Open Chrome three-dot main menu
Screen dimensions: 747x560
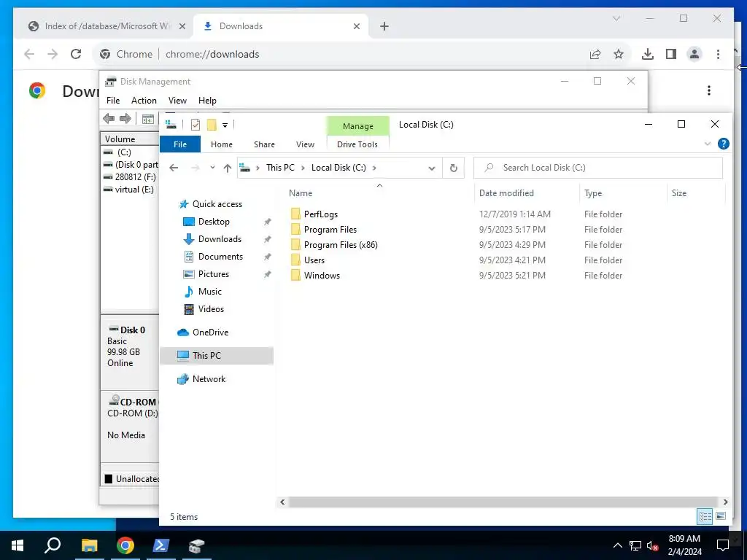pyautogui.click(x=718, y=54)
